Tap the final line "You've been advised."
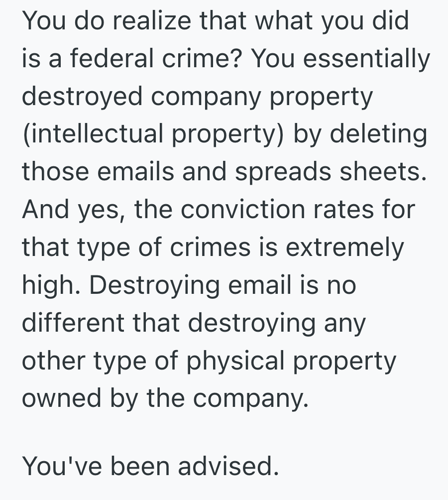The image size is (448, 500). click(150, 466)
